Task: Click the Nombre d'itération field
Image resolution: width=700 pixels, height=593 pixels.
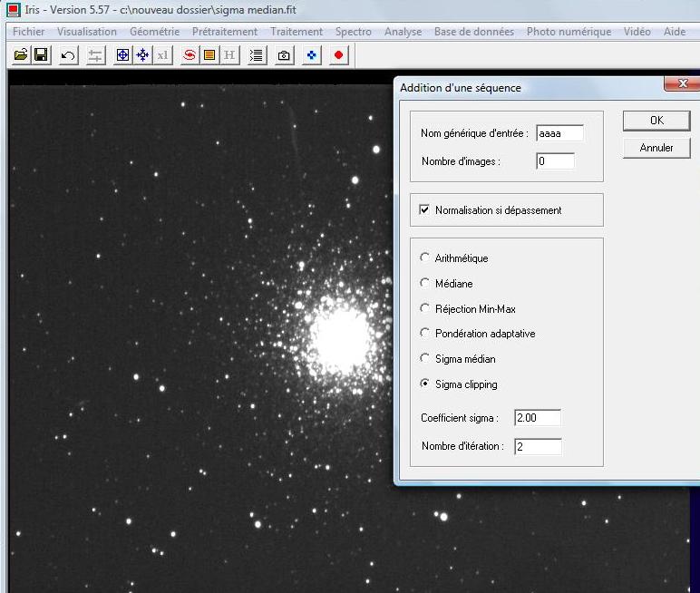Action: [x=538, y=446]
